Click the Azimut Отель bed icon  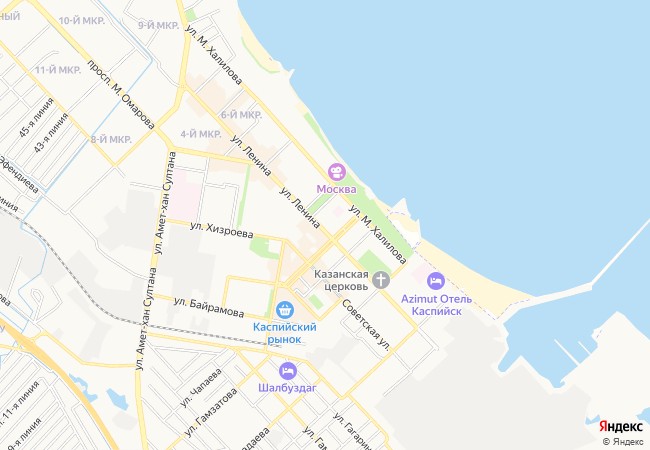(436, 281)
